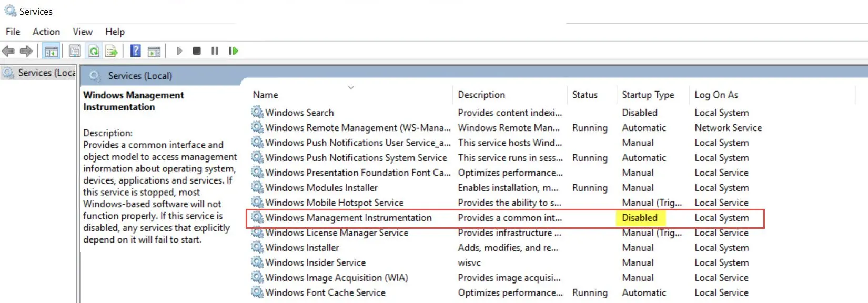This screenshot has width=868, height=303.
Task: Click gear icon in Services (Local) header
Action: (95, 76)
